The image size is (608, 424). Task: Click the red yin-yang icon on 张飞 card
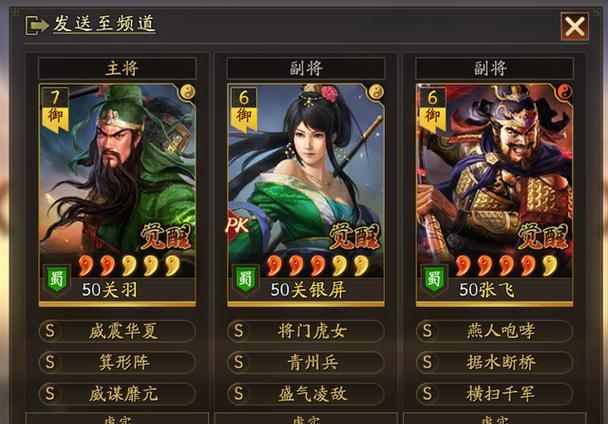click(x=565, y=92)
